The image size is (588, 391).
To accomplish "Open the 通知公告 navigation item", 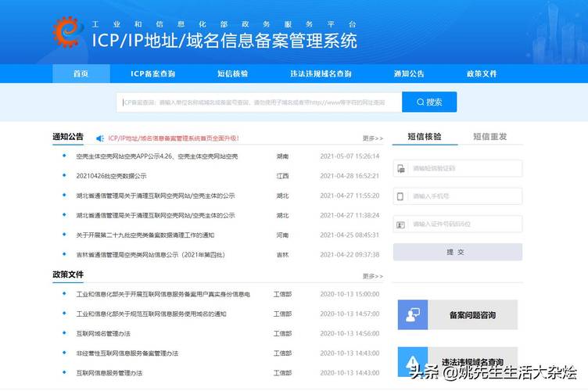I will pyautogui.click(x=409, y=74).
